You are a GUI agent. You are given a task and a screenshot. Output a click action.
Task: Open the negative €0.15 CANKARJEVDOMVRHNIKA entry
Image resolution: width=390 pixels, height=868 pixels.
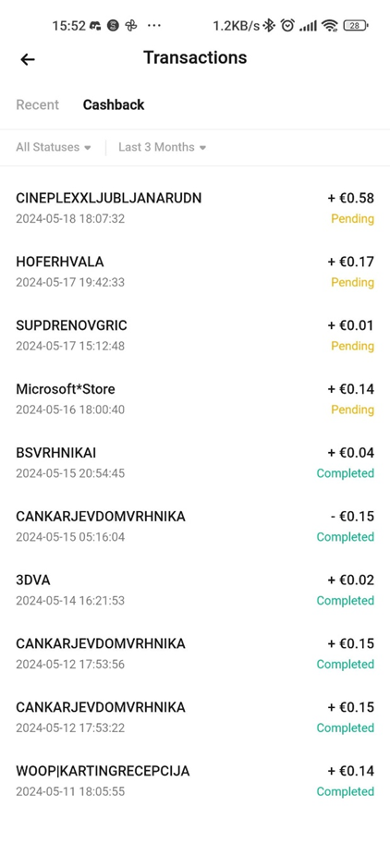click(x=195, y=527)
